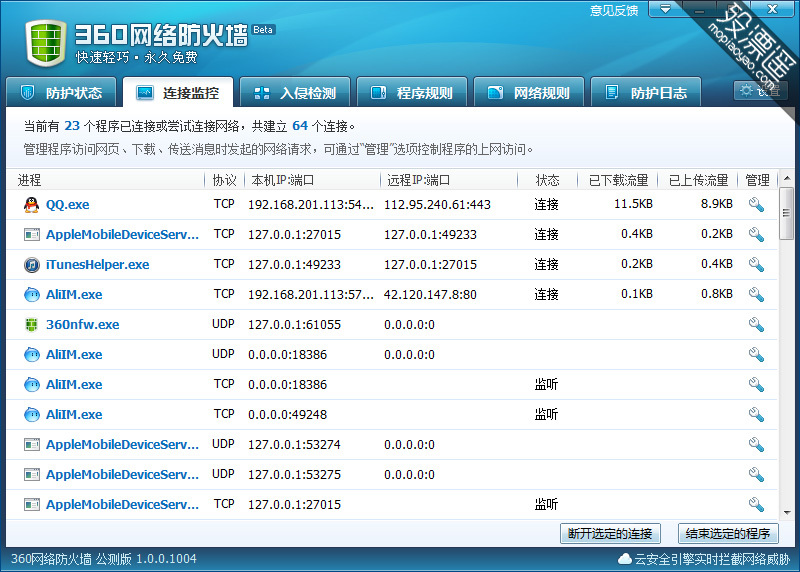800x572 pixels.
Task: Open manage wrench for QQ.exe row
Action: tap(756, 205)
